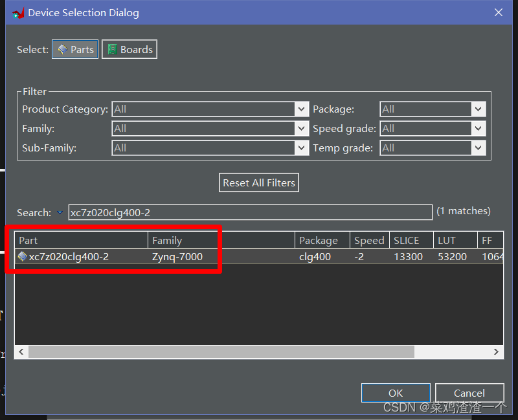
Task: Close the Device Selection Dialog
Action: 499,12
